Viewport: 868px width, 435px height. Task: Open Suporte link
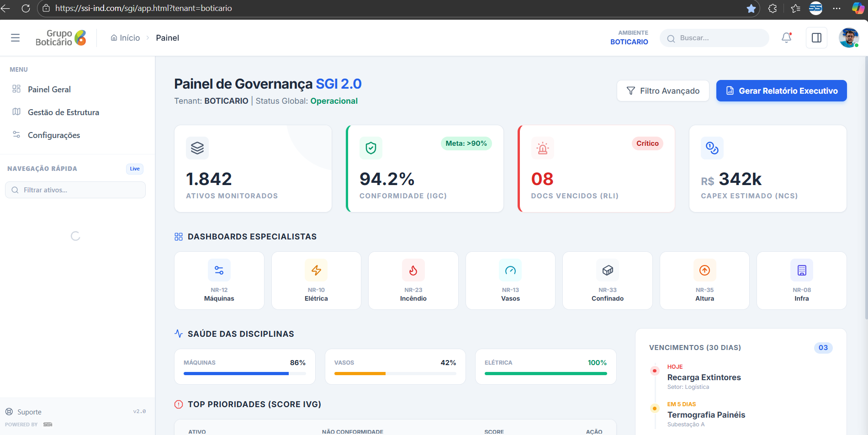pos(24,412)
